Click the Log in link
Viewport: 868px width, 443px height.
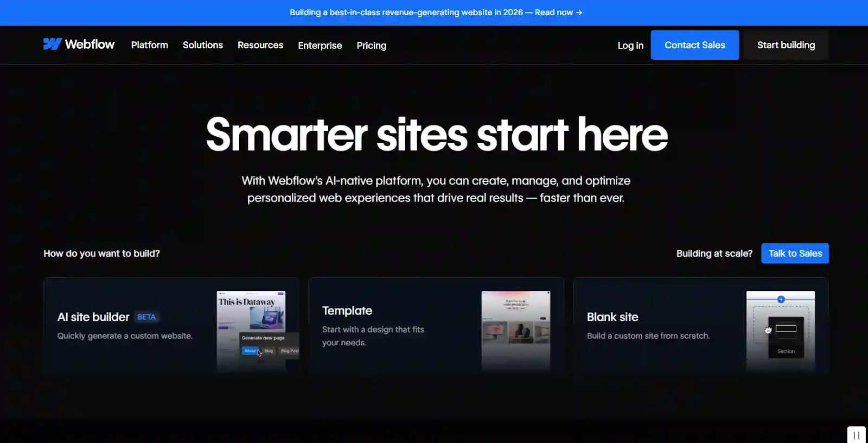coord(630,46)
